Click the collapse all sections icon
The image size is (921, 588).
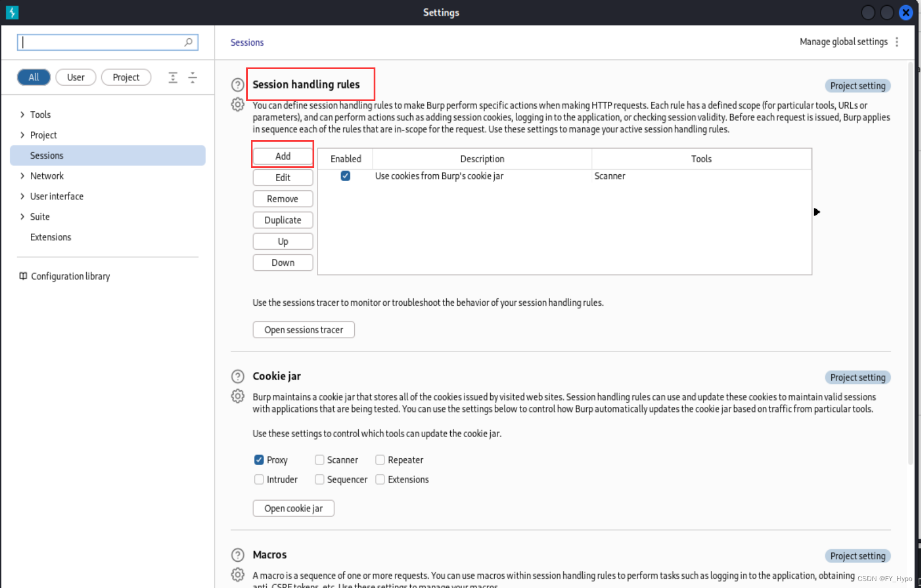193,77
